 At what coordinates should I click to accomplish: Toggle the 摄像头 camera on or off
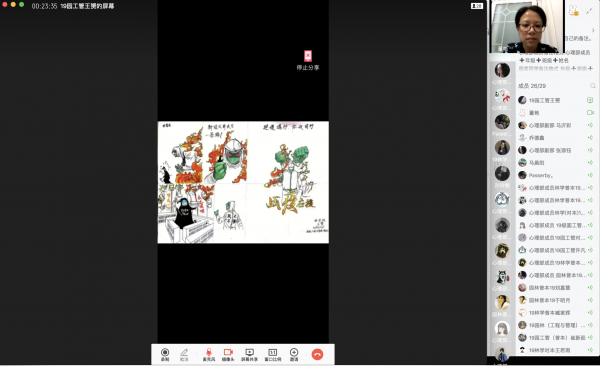point(228,355)
